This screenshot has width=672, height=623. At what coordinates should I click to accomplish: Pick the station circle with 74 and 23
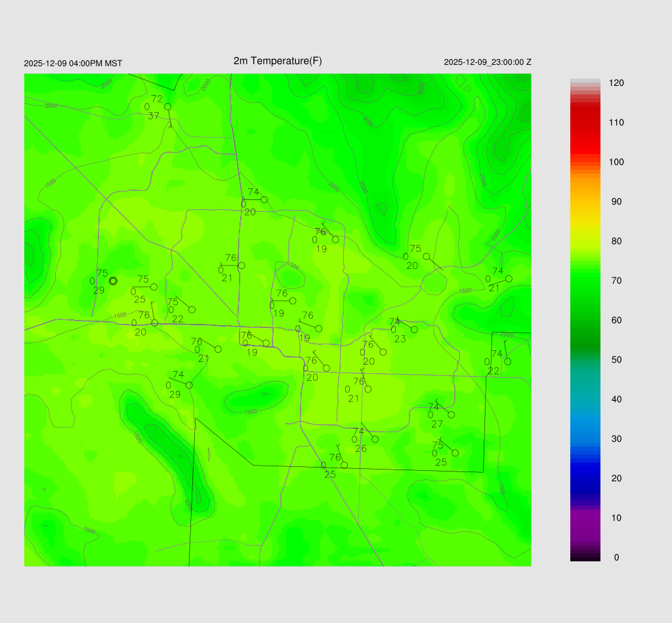414,329
